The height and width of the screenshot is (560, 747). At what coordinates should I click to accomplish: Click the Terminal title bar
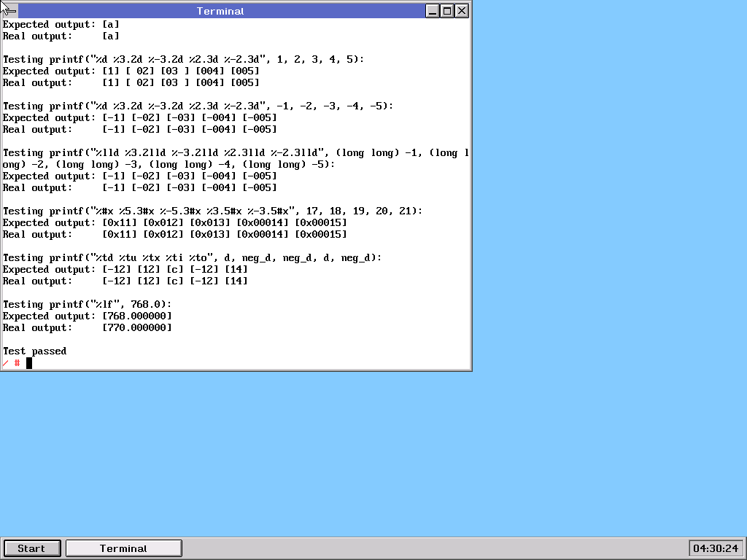[220, 11]
